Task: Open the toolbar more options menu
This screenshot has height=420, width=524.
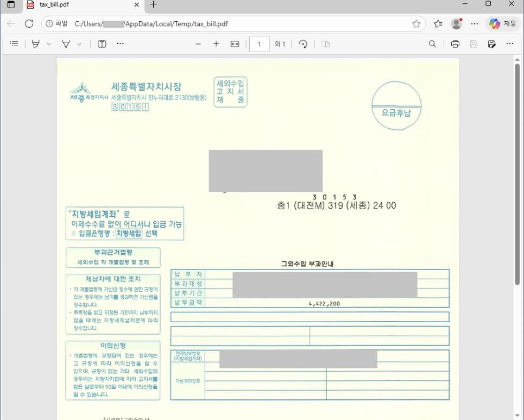Action: 119,44
